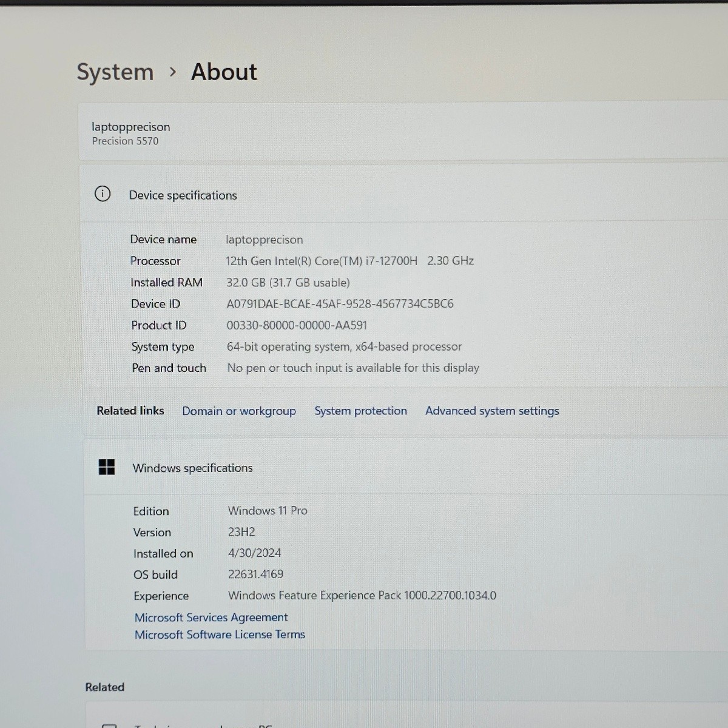Click the 'Installed RAM' label
Screen dimensions: 728x728
tap(166, 283)
